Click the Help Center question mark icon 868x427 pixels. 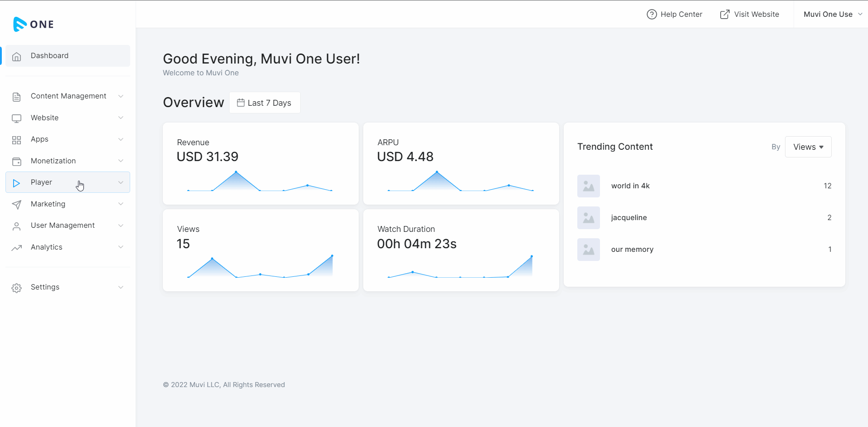point(652,15)
